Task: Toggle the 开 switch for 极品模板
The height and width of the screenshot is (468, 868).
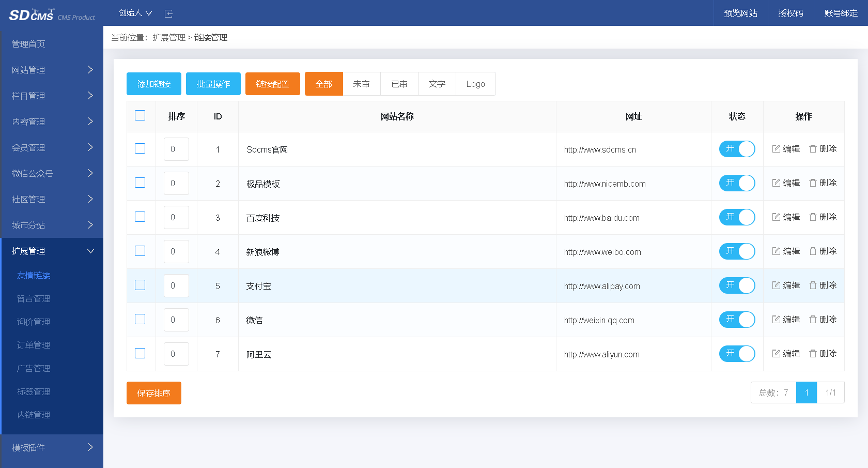Action: (737, 183)
